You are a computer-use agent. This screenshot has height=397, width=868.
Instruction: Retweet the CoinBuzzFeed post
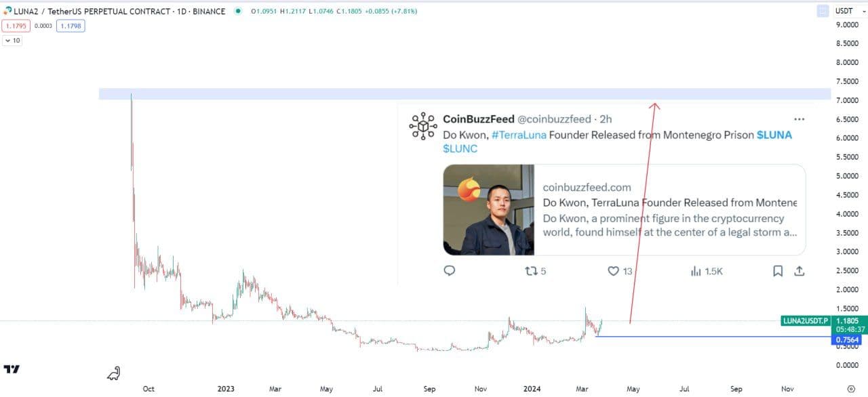[532, 271]
